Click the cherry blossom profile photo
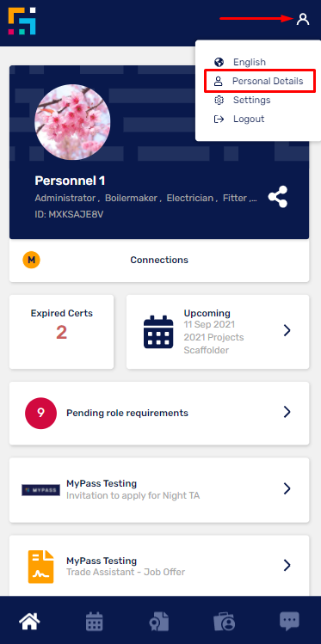321x644 pixels. [72, 122]
